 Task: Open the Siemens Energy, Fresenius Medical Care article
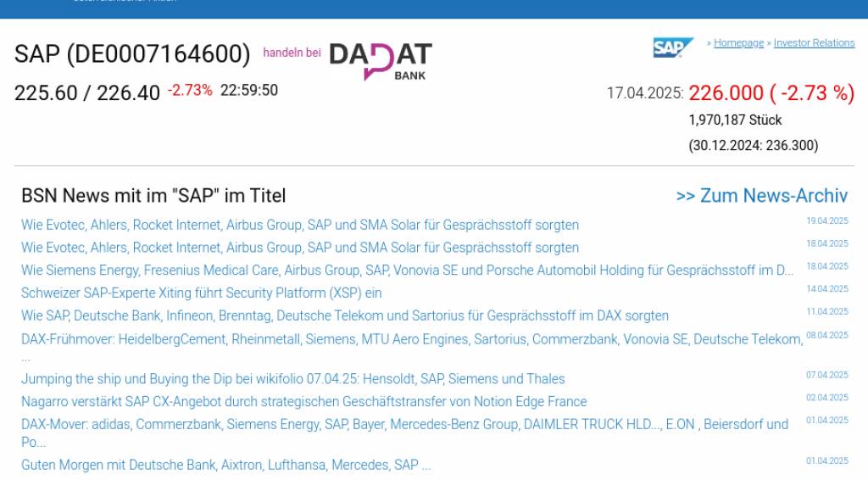(x=407, y=271)
